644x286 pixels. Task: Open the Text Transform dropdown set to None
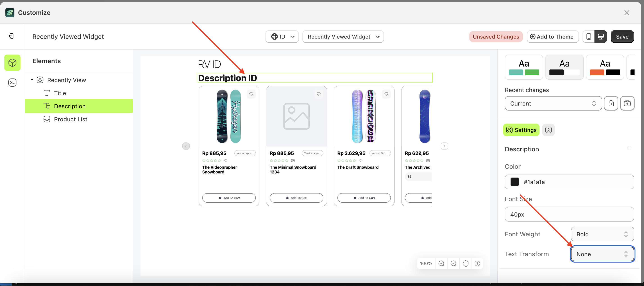(x=602, y=254)
